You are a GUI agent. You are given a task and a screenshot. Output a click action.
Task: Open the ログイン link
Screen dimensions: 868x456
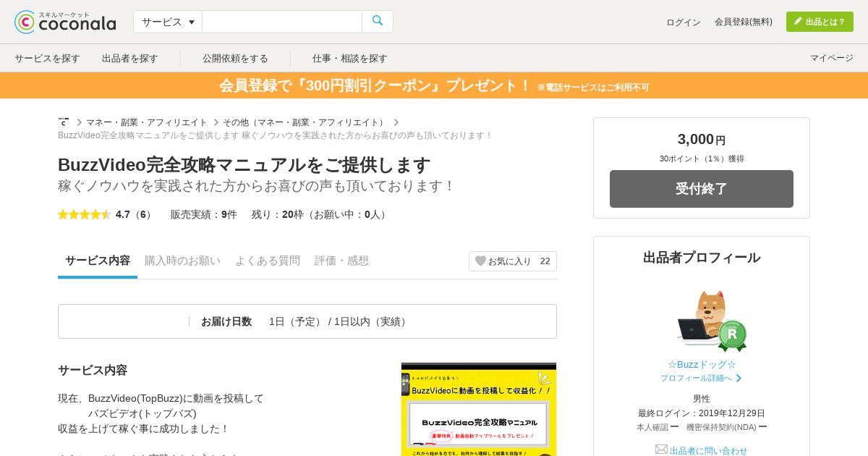click(x=684, y=22)
